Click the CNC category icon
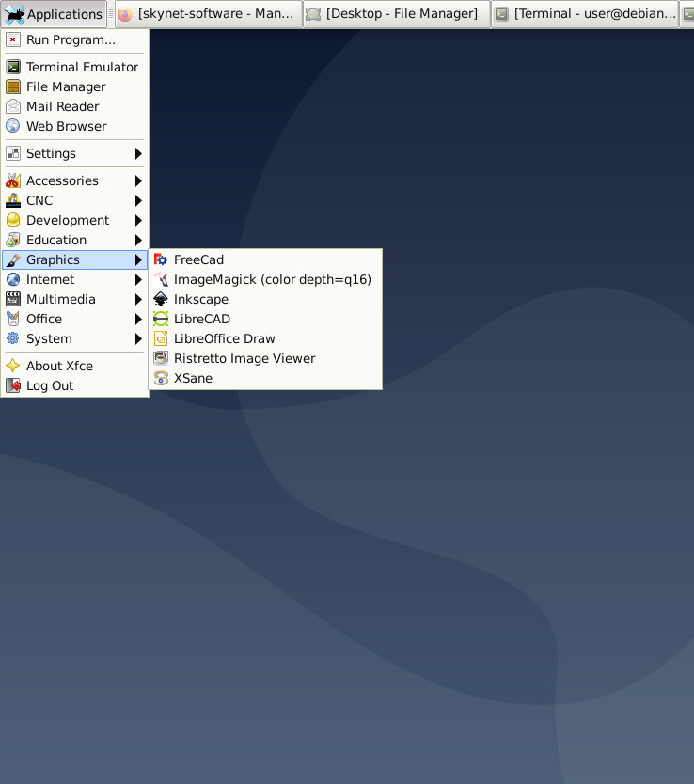Image resolution: width=694 pixels, height=784 pixels. tap(13, 200)
